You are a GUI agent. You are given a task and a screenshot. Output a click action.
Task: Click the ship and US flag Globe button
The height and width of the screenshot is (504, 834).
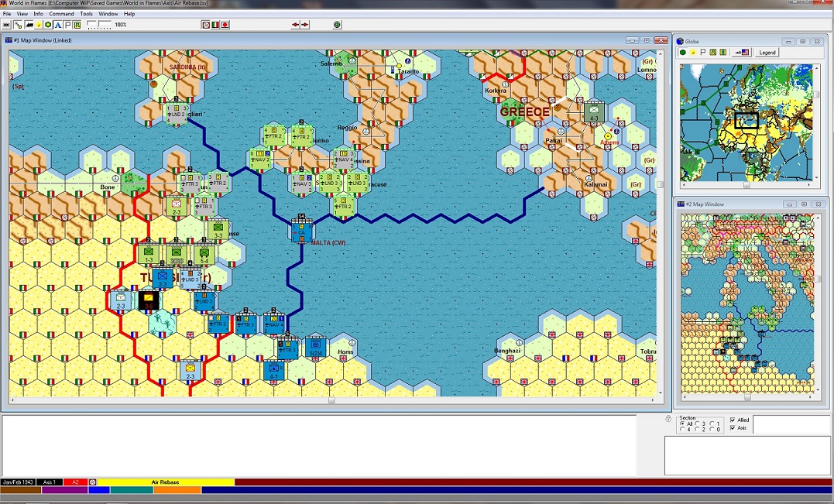pos(741,52)
